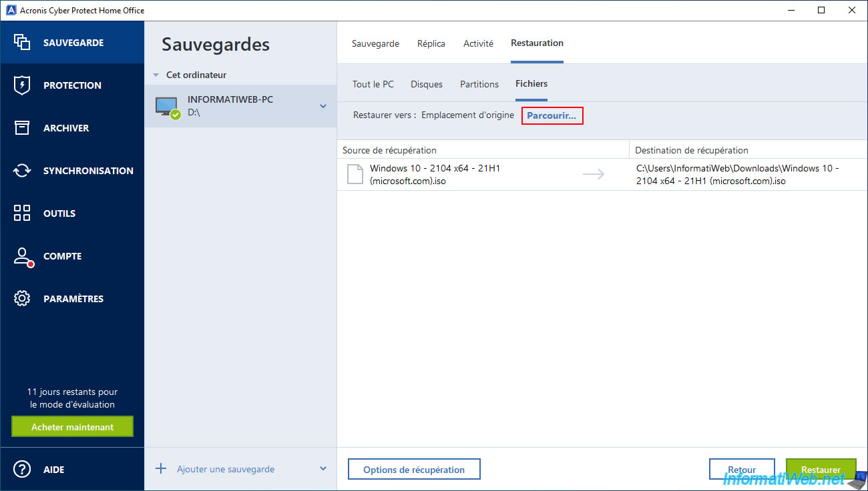This screenshot has height=491, width=868.
Task: Click the Paramètres gear icon
Action: tap(22, 298)
